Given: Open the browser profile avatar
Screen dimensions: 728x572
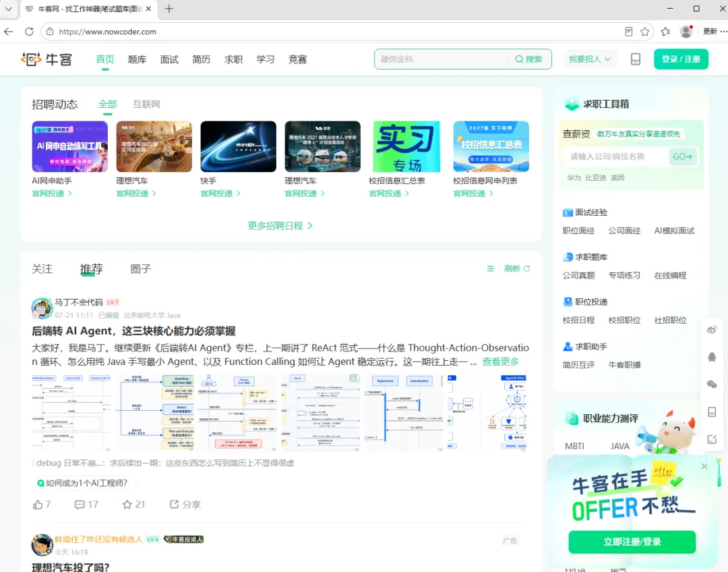Looking at the screenshot, I should pos(686,32).
